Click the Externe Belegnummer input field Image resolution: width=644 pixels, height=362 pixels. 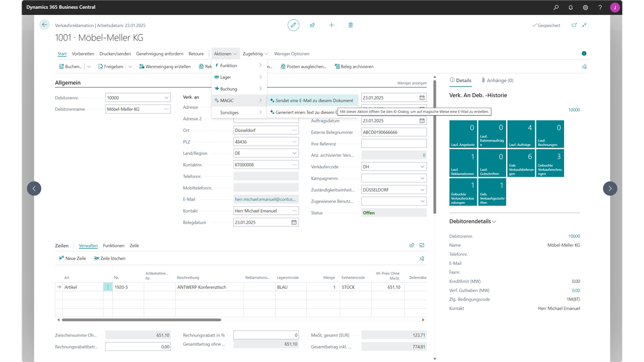click(394, 132)
